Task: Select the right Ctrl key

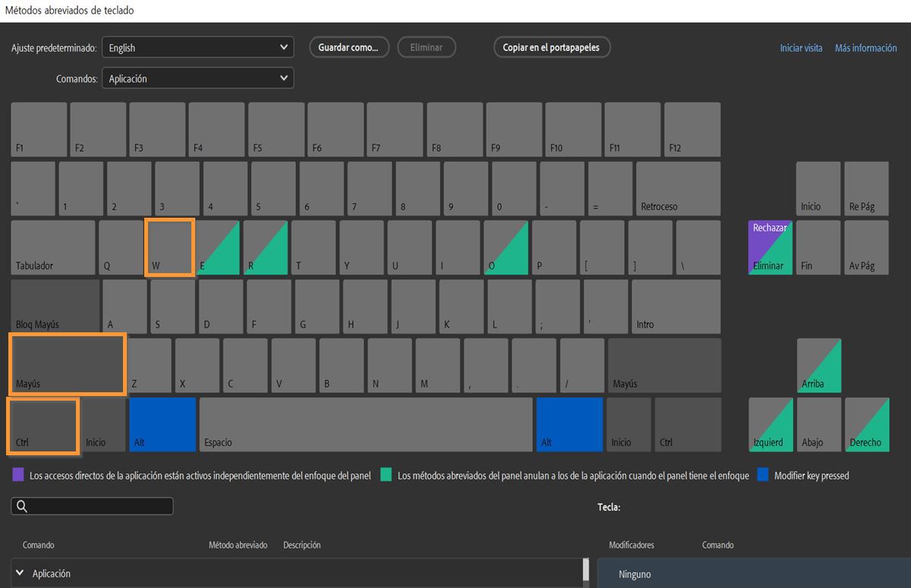Action: point(687,425)
